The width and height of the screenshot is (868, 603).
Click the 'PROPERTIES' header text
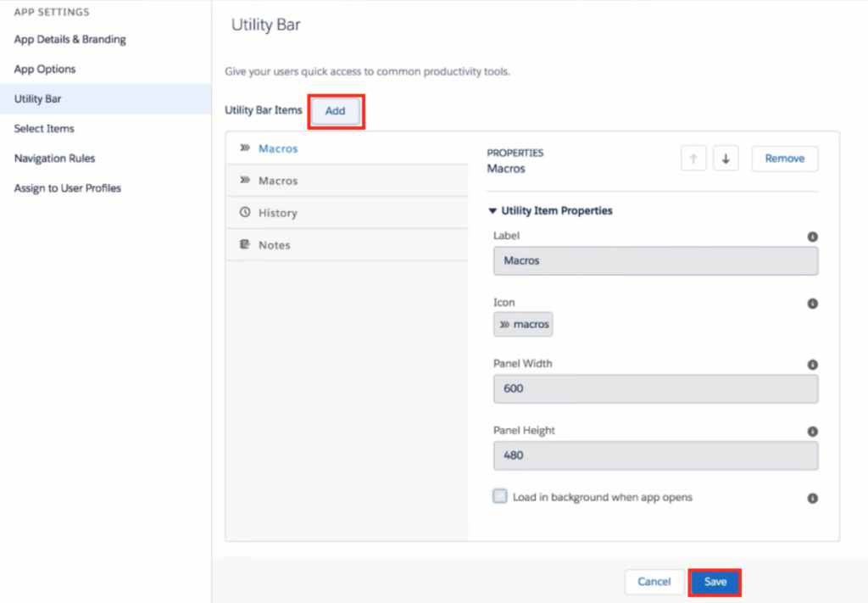coord(515,153)
